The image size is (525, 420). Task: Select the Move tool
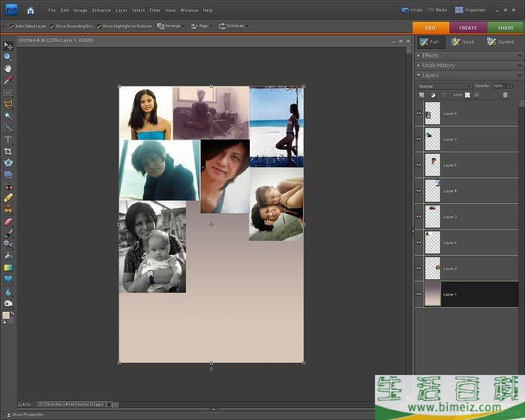tap(8, 46)
